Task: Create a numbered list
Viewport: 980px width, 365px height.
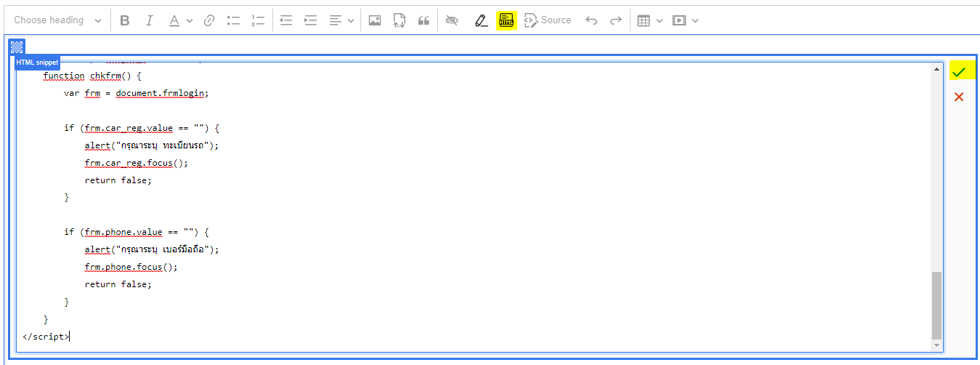Action: (258, 20)
